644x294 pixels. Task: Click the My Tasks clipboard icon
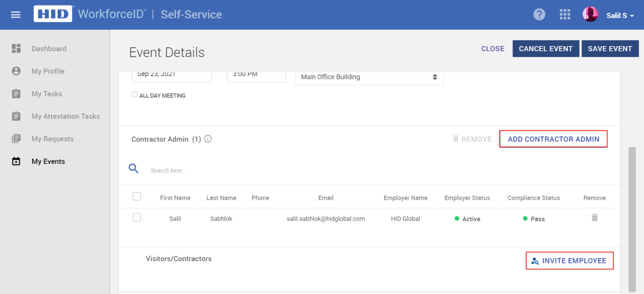pos(16,93)
